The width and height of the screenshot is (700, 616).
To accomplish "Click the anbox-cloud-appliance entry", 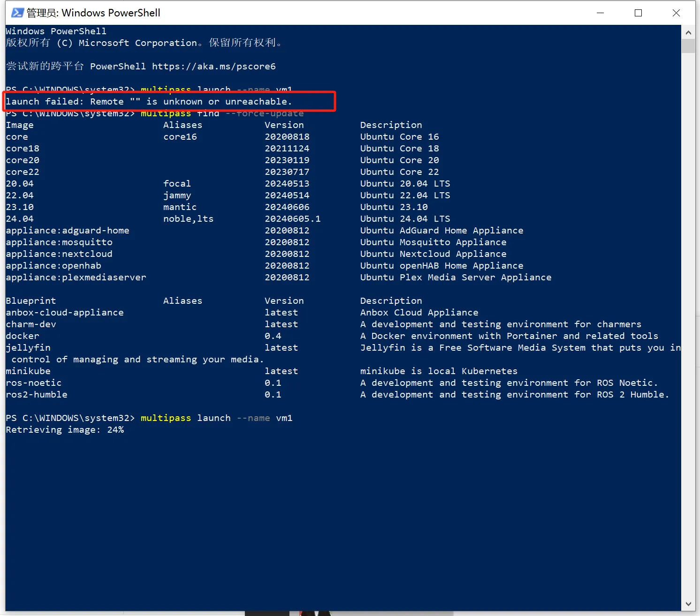I will 65,313.
